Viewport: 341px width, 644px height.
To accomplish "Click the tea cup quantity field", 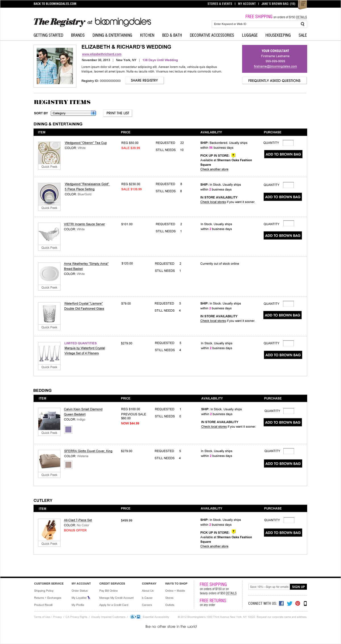I will (x=288, y=143).
